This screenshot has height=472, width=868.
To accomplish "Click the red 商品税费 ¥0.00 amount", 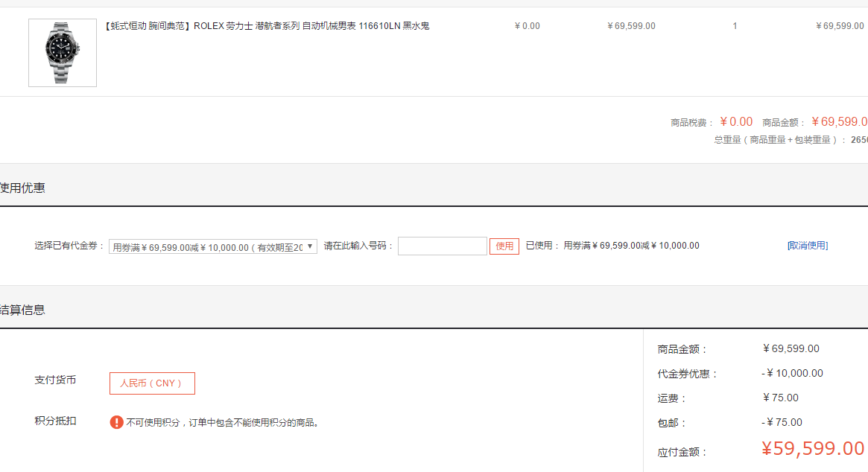I will (x=736, y=122).
